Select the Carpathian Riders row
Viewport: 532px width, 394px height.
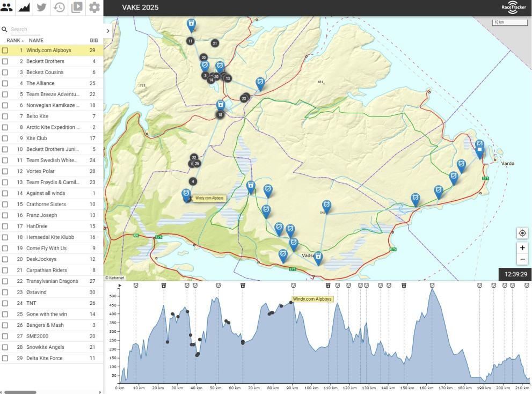(52, 270)
